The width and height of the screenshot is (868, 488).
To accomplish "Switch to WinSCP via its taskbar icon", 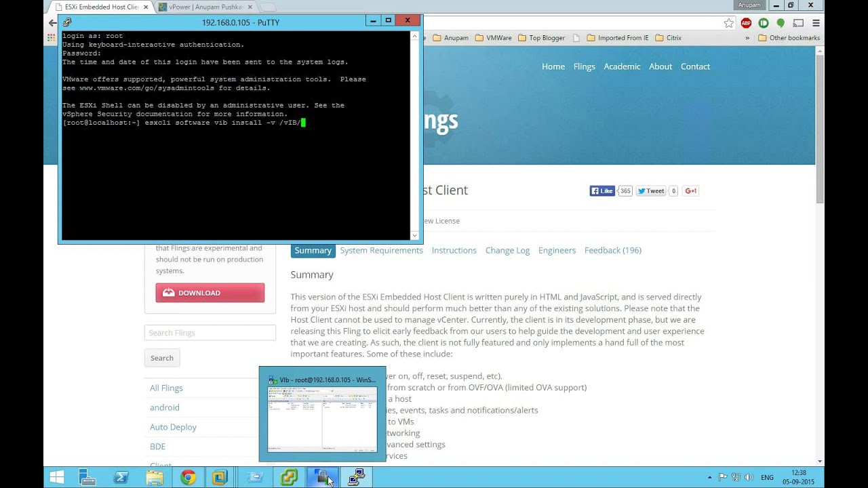I will point(322,478).
